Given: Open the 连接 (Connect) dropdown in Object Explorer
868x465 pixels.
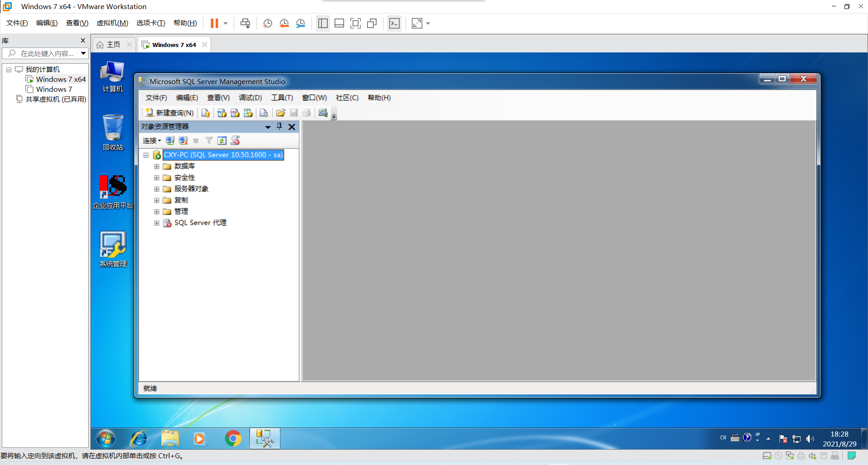Looking at the screenshot, I should (x=152, y=141).
